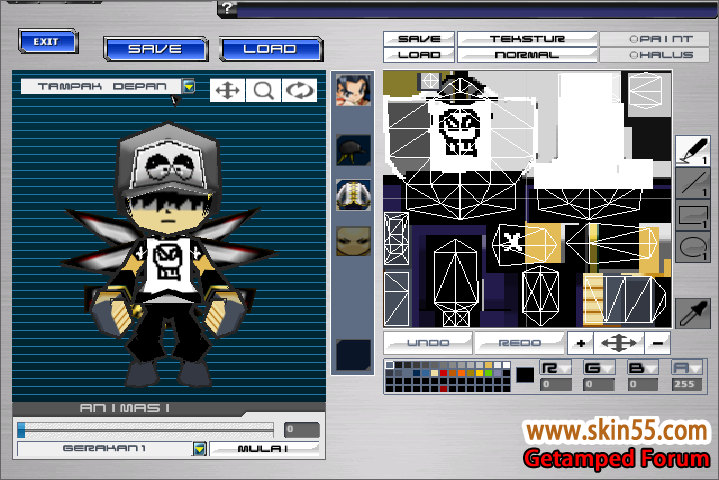Click the G value input field

coord(598,384)
